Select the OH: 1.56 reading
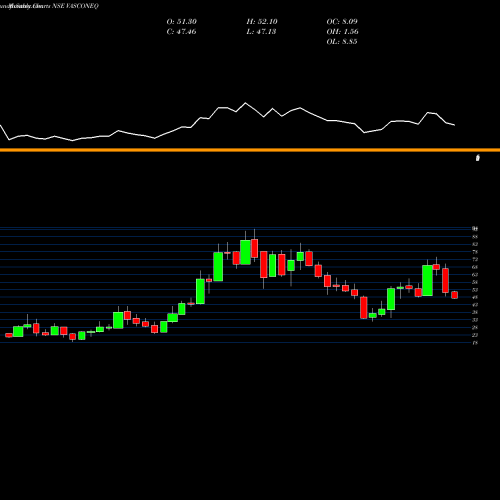The image size is (500, 500). coord(342,32)
